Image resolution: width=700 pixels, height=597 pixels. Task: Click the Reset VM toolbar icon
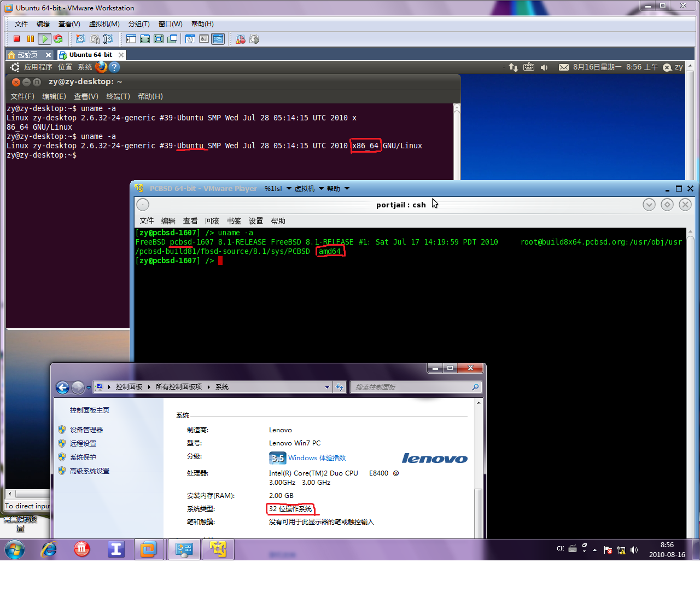click(58, 39)
